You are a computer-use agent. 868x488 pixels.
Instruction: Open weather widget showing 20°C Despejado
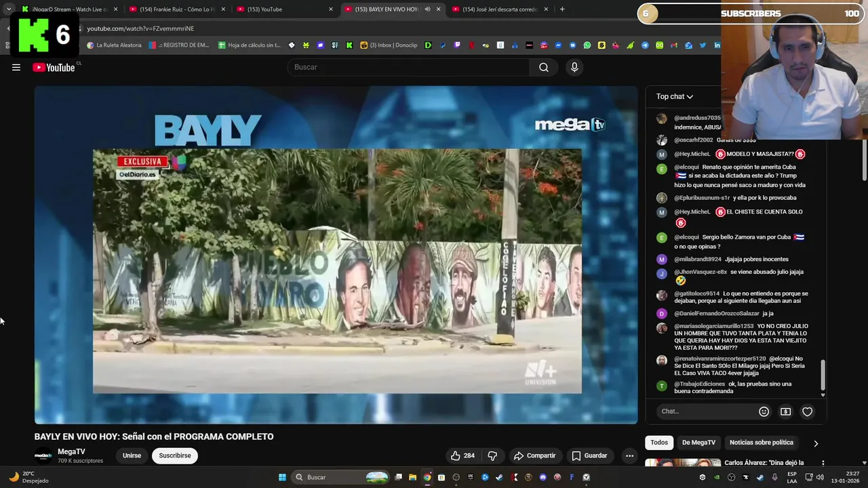[28, 477]
